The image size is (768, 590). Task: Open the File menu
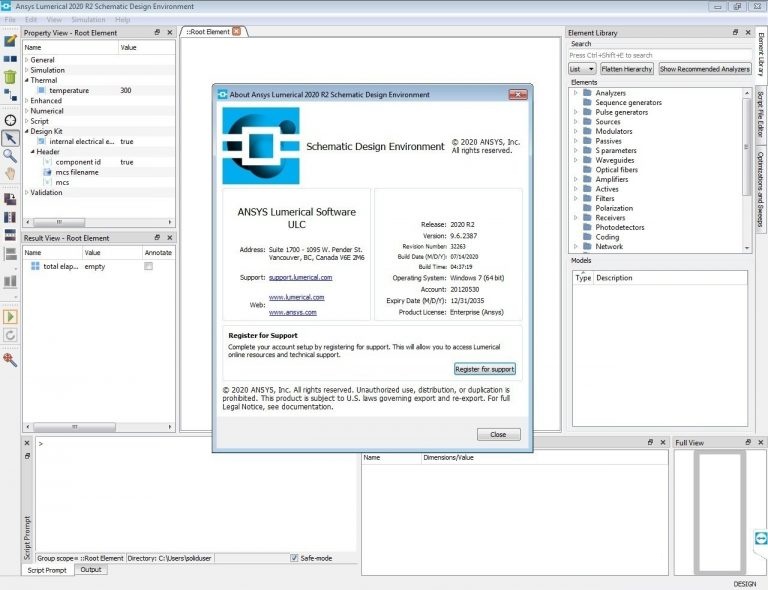coord(10,20)
